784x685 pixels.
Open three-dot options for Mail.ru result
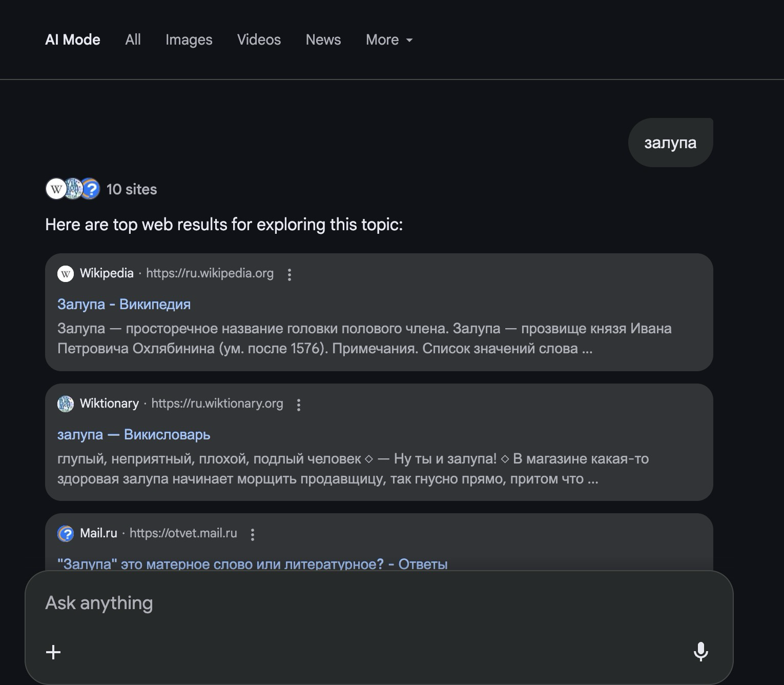click(253, 534)
